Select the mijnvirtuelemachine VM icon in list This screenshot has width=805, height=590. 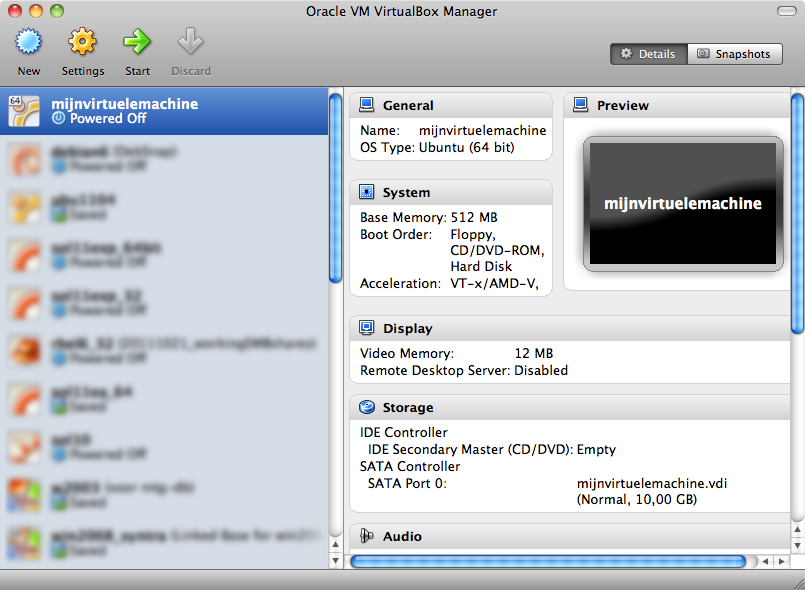click(24, 111)
